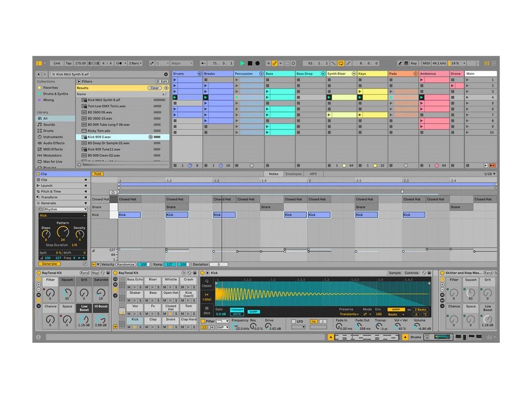Viewport: 532px width, 399px height.
Task: Open the 2 Bars quantization dropdown
Action: pos(135,63)
